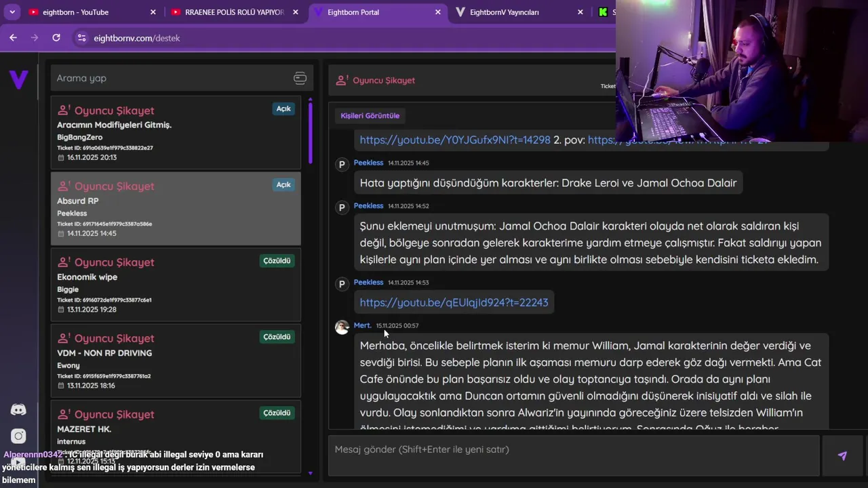
Task: Click Çözüldü badge on Ekonomik wipe ticket
Action: pos(277,260)
